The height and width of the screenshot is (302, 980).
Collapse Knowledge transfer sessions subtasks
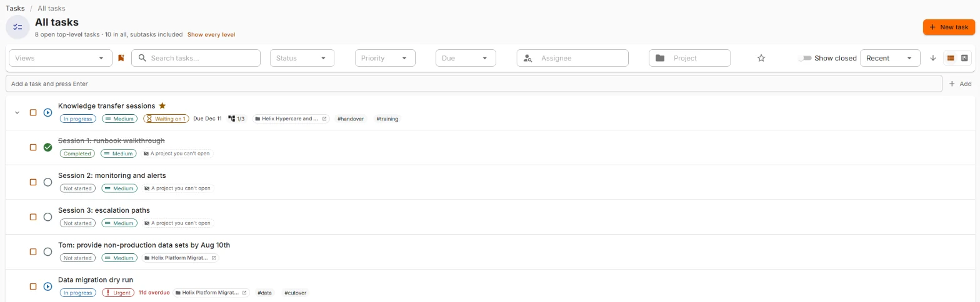pyautogui.click(x=17, y=112)
